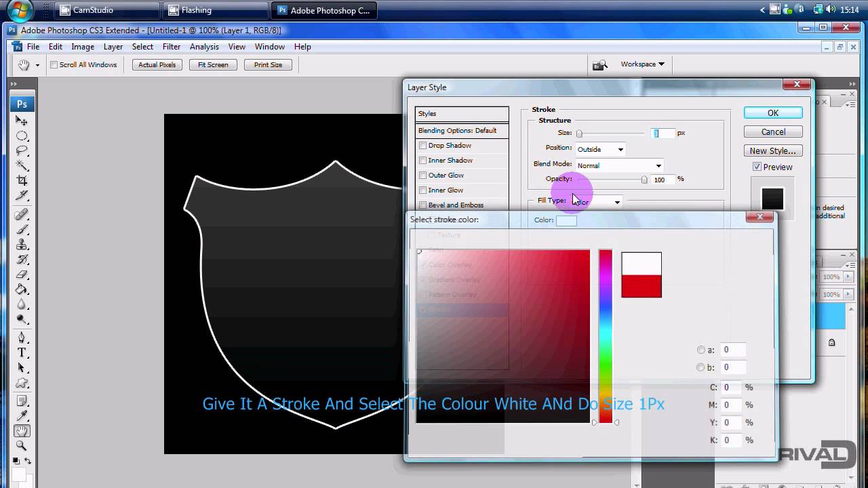
Task: Select the Zoom tool
Action: point(22,445)
